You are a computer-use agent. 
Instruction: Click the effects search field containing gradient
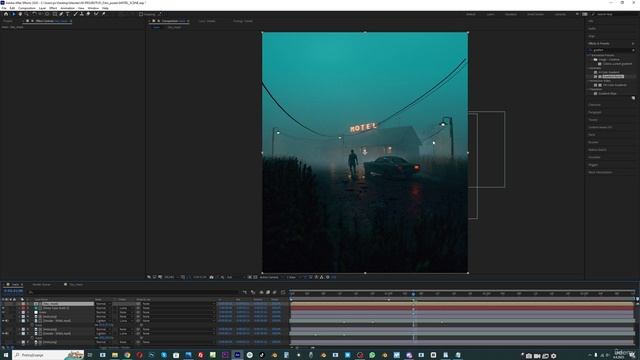[x=611, y=50]
